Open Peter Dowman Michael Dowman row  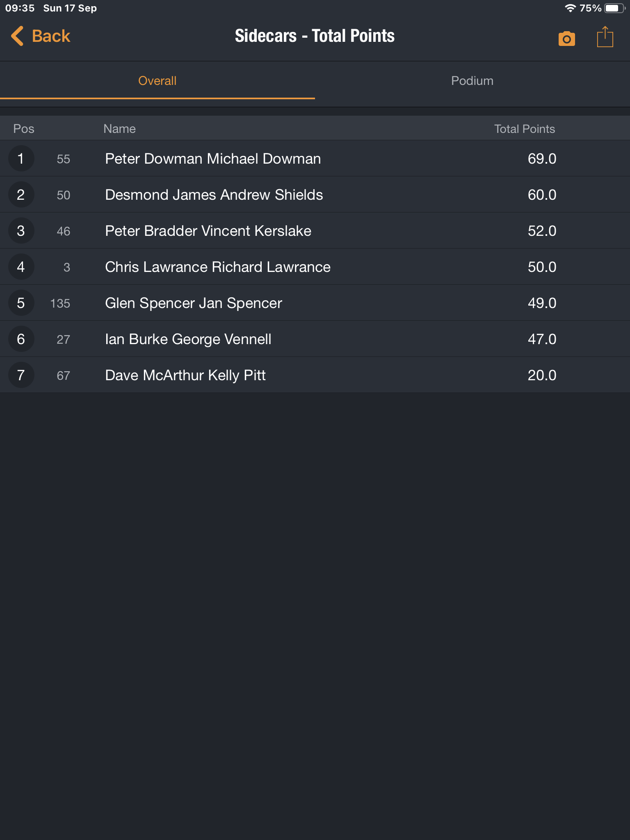click(x=315, y=159)
